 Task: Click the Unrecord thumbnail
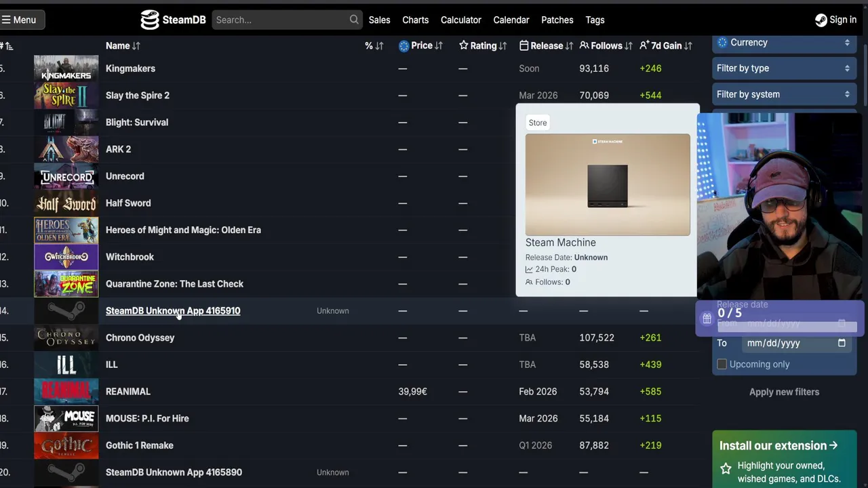point(66,176)
